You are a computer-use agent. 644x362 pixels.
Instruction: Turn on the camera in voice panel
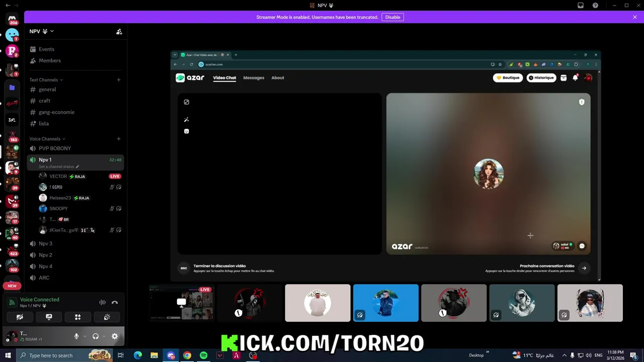(x=20, y=317)
